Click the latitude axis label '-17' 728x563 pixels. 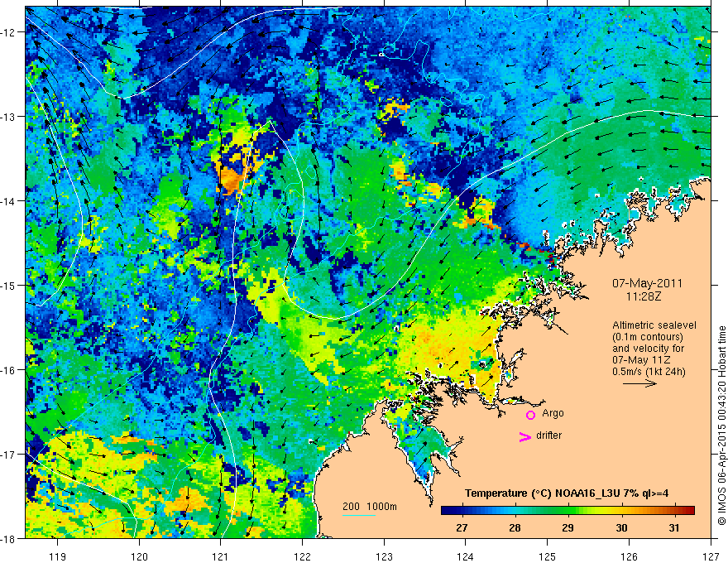(9, 454)
